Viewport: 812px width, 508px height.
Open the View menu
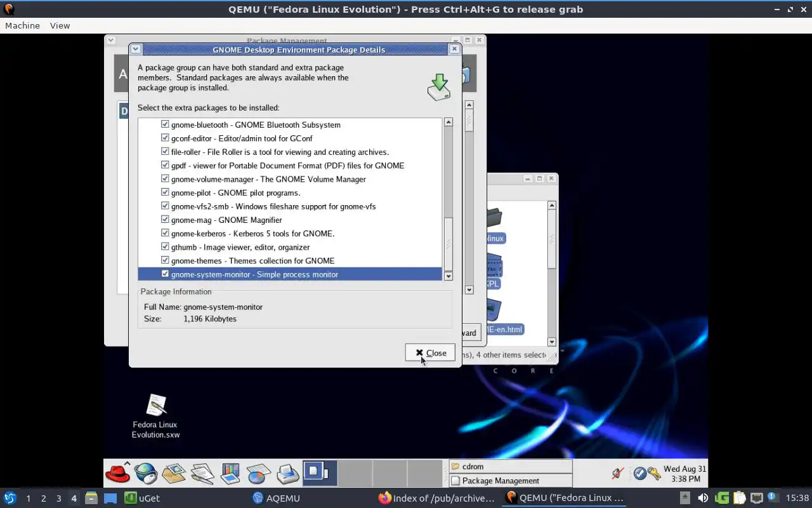60,25
